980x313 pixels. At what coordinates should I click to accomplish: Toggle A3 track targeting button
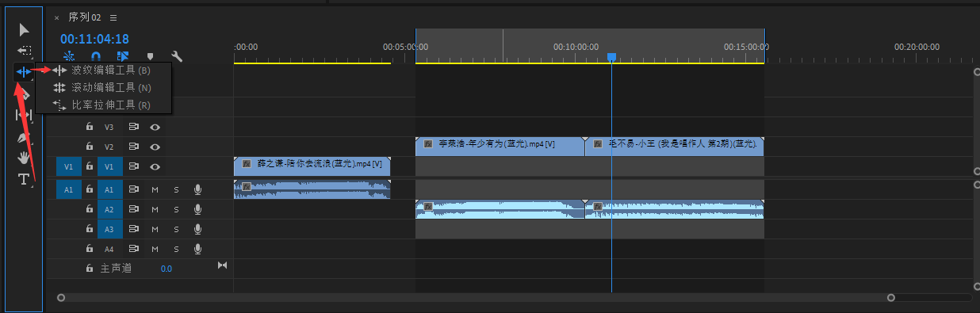(109, 229)
